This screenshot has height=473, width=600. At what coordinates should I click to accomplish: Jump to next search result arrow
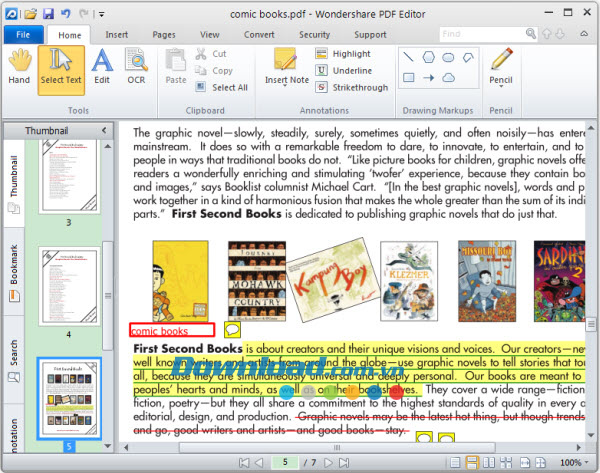coord(559,34)
